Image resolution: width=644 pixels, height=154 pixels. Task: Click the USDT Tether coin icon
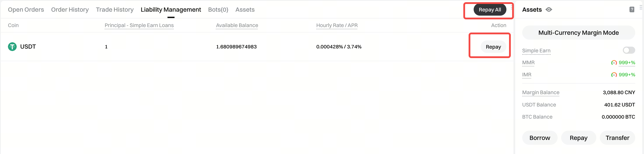[12, 47]
